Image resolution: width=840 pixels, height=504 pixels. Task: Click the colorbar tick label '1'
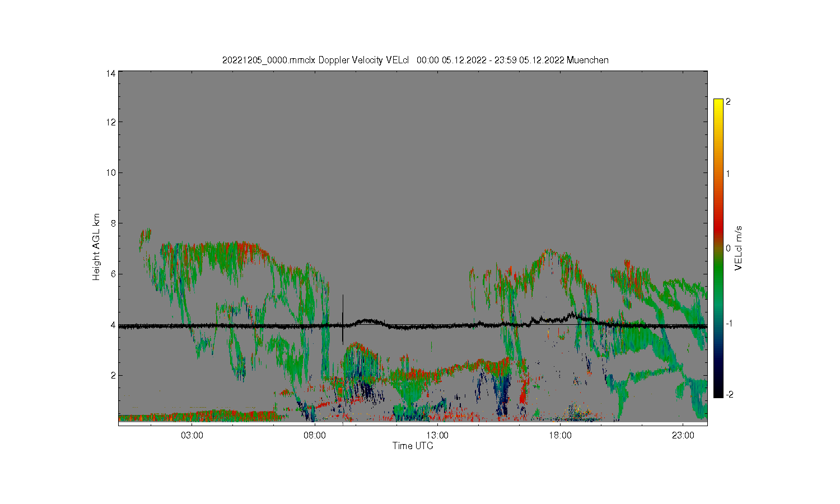tap(728, 174)
